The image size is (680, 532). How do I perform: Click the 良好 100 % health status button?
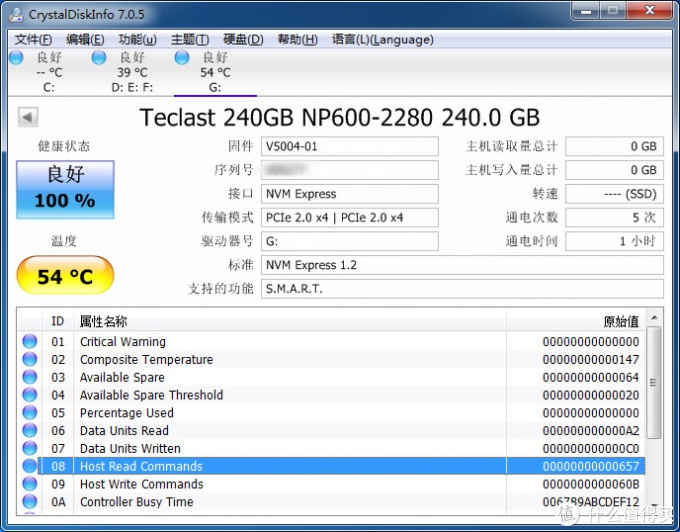[65, 189]
